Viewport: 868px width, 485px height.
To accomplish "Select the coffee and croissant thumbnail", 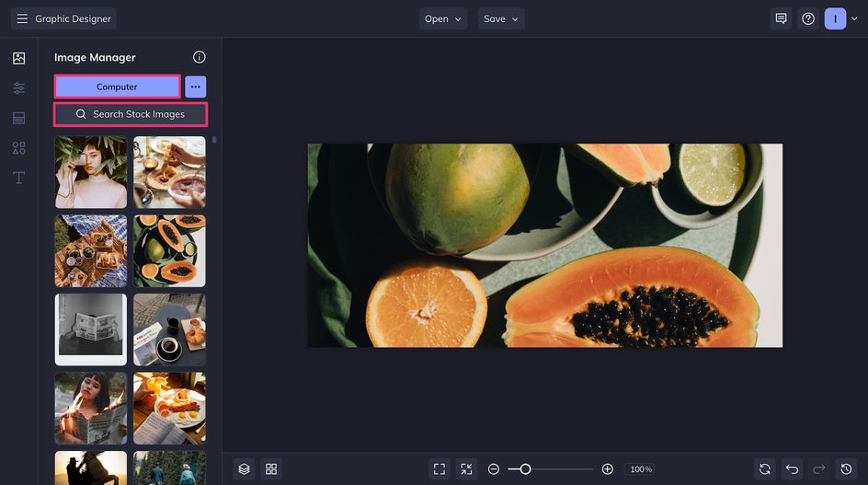I will pyautogui.click(x=169, y=329).
